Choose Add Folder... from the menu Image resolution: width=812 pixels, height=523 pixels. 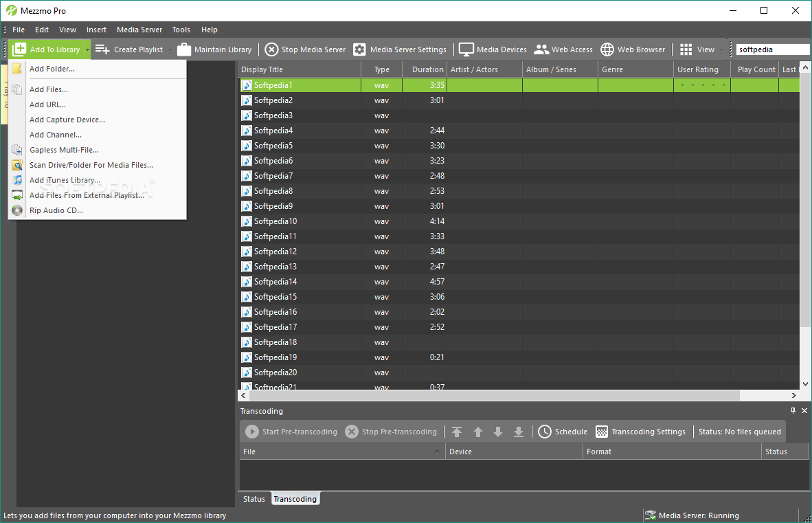(x=98, y=68)
